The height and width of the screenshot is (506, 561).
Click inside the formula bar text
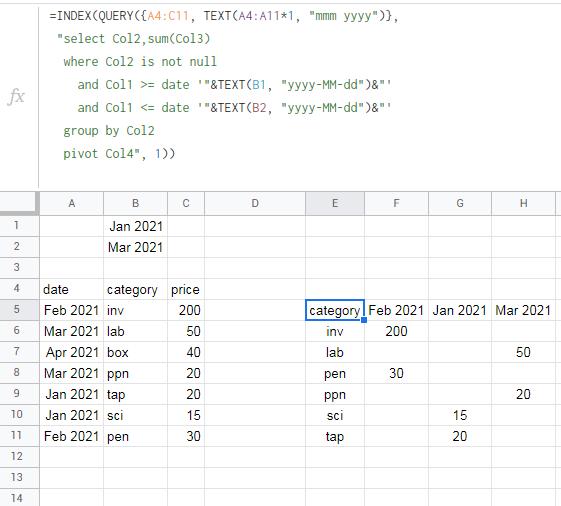tap(224, 85)
